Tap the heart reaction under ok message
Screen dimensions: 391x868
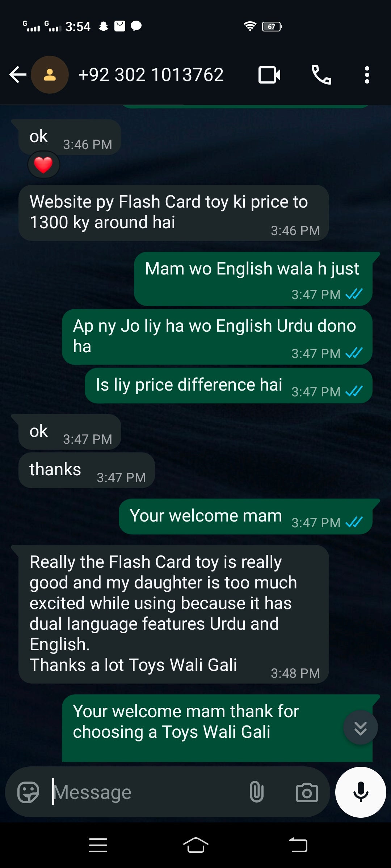point(43,165)
